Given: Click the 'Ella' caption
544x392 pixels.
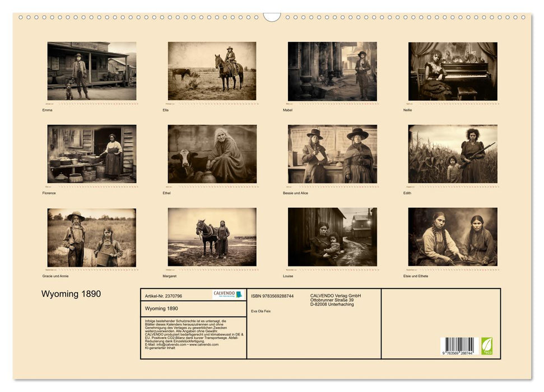Looking at the screenshot, I should tap(165, 110).
